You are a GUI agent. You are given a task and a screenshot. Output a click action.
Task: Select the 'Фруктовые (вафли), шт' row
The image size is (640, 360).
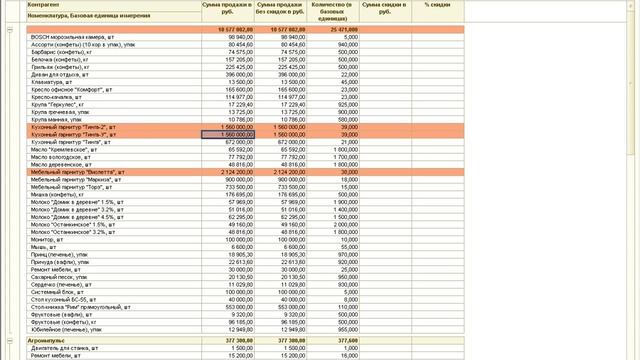[245, 315]
